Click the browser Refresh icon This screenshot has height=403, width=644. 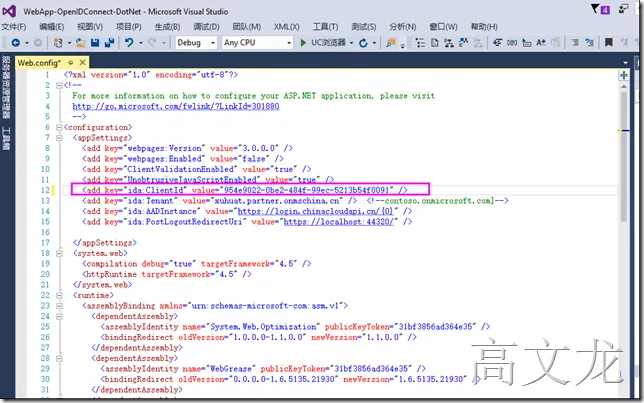tap(363, 43)
